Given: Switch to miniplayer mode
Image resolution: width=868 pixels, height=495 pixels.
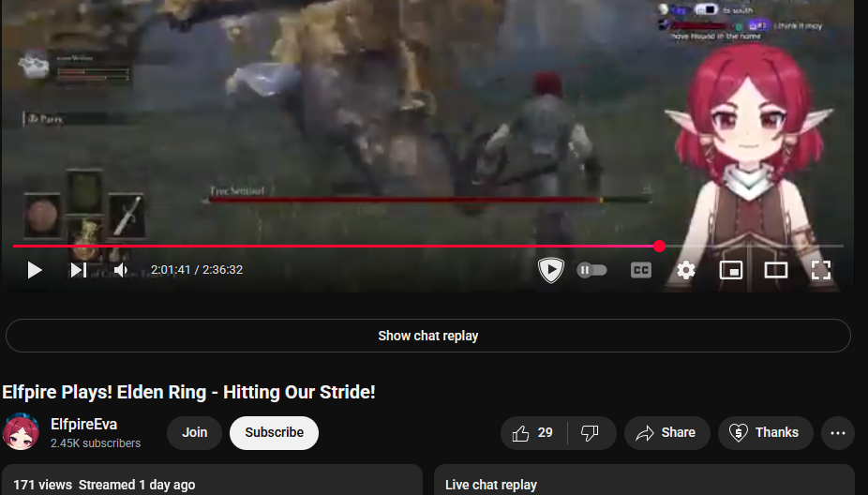Looking at the screenshot, I should (x=731, y=270).
